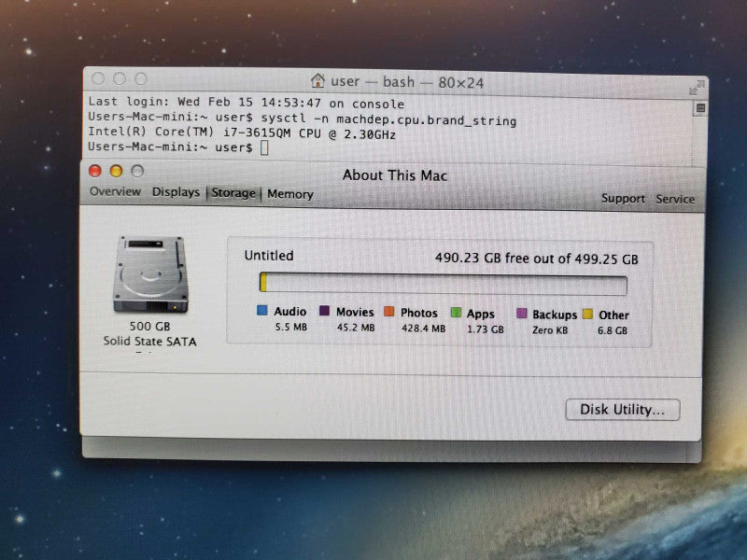
Task: Minimize the About This Mac window
Action: coord(116,171)
